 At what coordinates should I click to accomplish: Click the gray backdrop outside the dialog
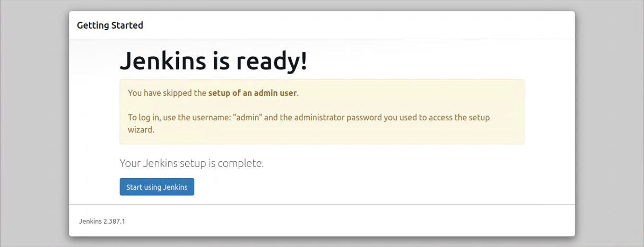coord(32,122)
